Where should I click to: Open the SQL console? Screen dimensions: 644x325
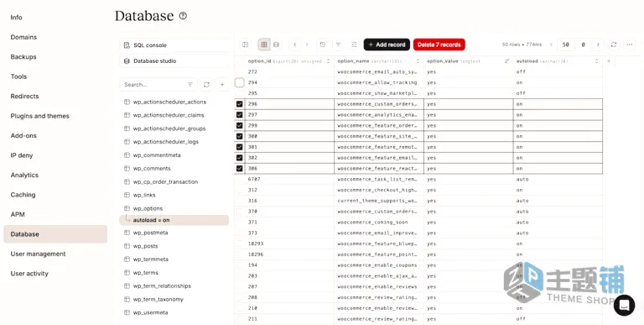click(x=174, y=45)
